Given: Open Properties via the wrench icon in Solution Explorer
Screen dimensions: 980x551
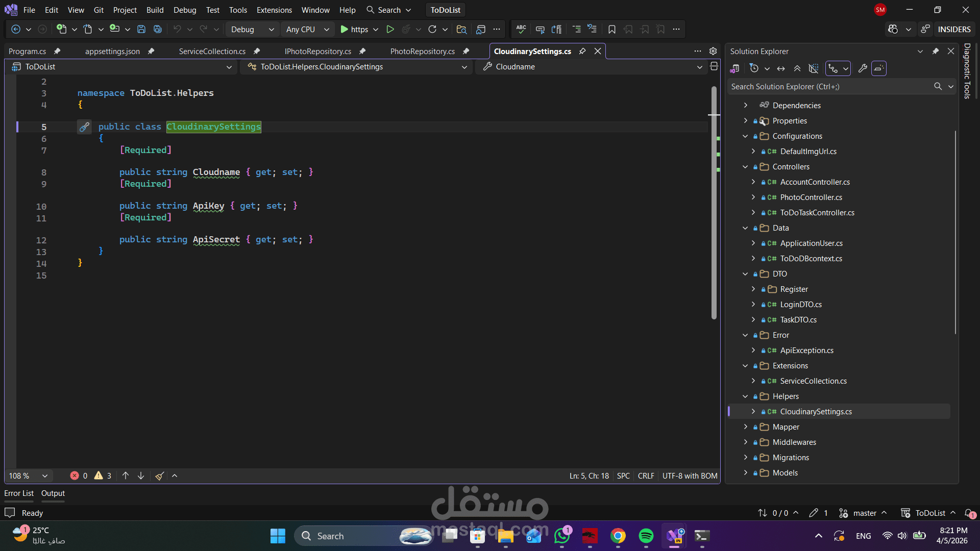Looking at the screenshot, I should 863,68.
